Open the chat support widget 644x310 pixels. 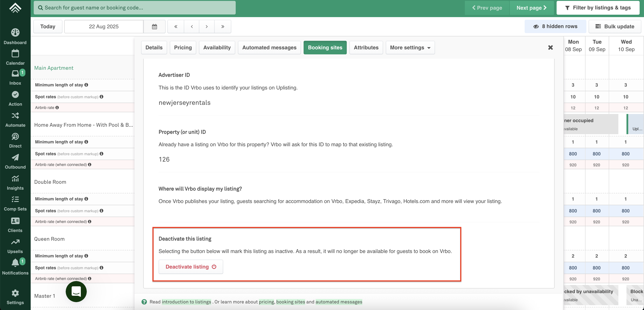tap(76, 292)
